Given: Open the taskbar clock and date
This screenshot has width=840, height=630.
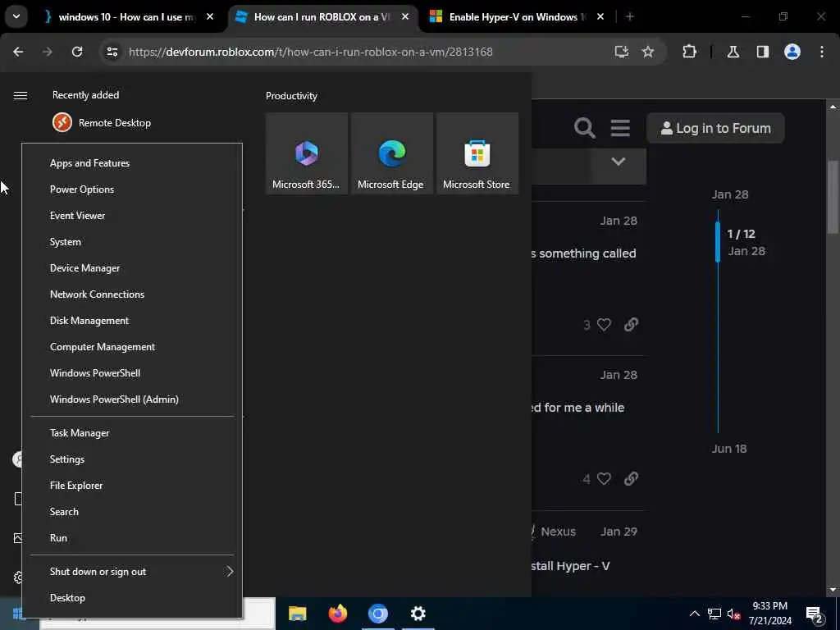Looking at the screenshot, I should (x=769, y=614).
